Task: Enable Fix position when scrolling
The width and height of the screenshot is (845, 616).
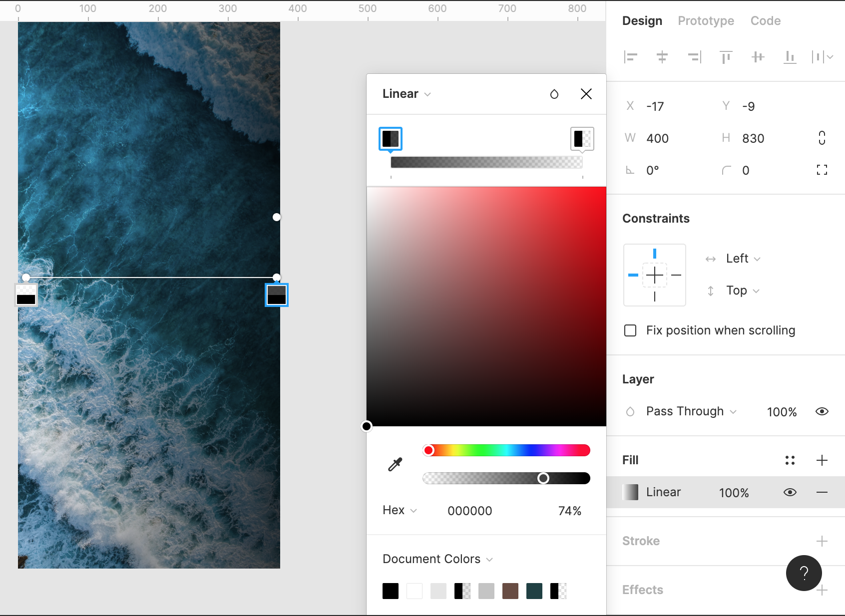Action: [630, 330]
